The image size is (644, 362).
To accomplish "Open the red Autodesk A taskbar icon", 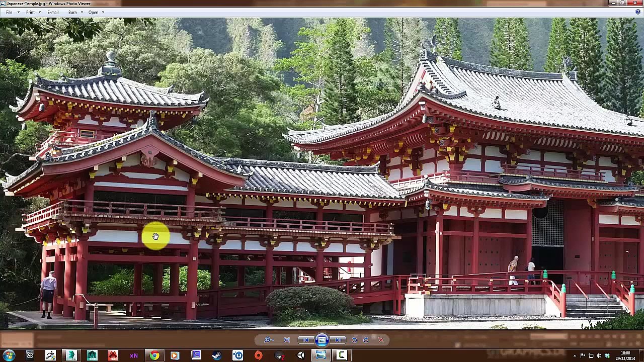I will coord(113,356).
